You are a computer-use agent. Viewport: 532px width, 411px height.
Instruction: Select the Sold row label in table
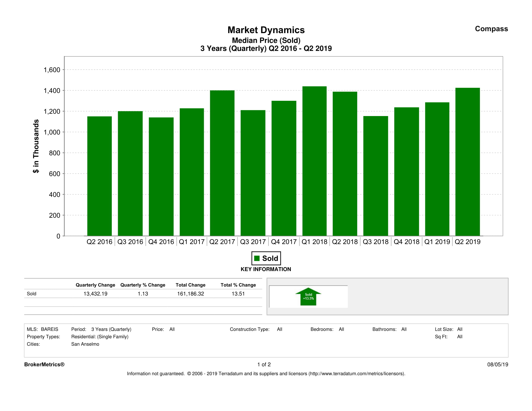(31, 294)
